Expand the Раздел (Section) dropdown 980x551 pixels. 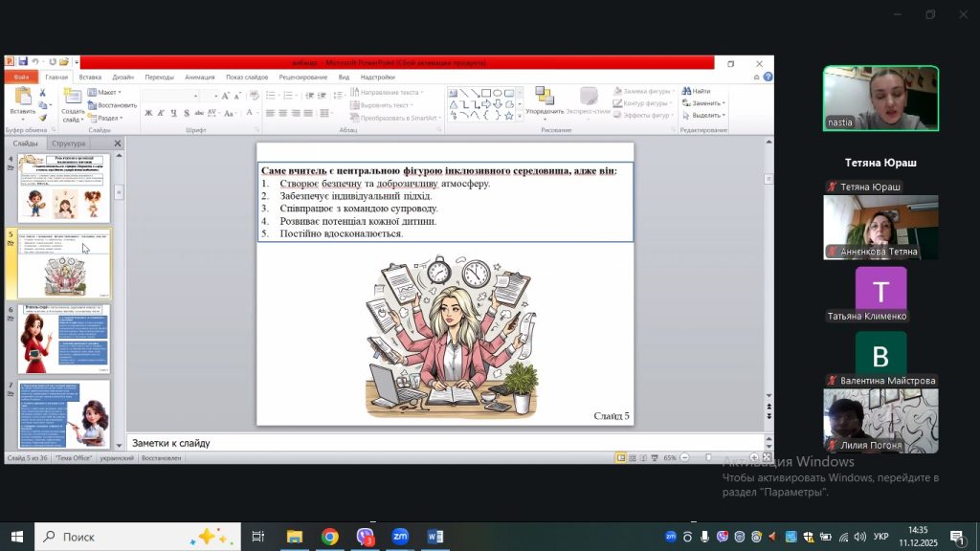(105, 118)
